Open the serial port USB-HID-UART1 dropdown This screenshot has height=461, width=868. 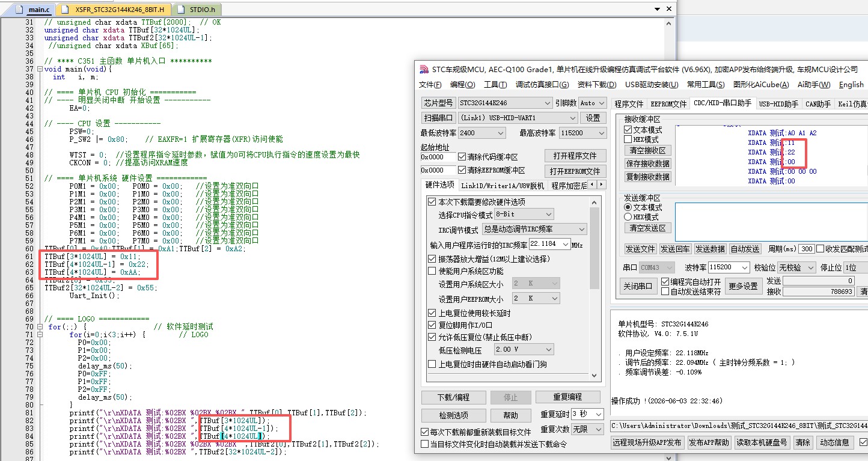518,118
